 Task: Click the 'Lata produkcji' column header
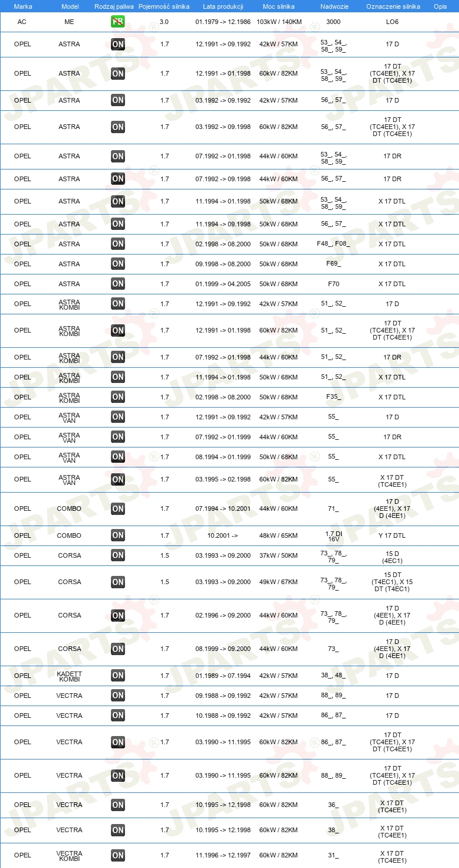tap(223, 6)
